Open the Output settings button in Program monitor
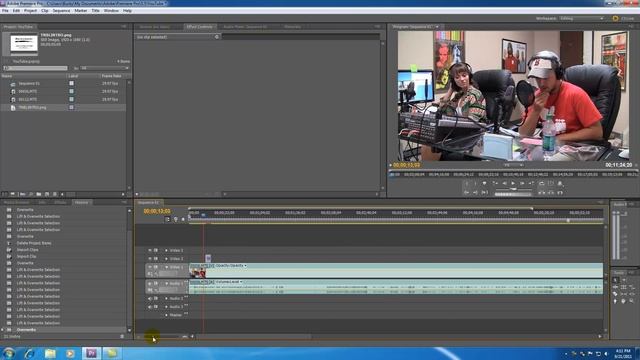Viewport: 640px width, 360px height. click(560, 184)
